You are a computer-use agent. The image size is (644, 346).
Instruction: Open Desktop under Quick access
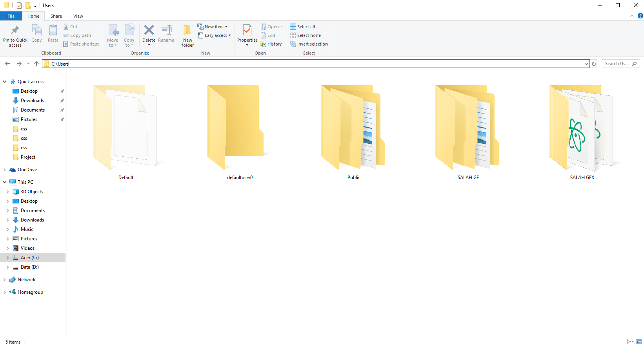click(29, 91)
